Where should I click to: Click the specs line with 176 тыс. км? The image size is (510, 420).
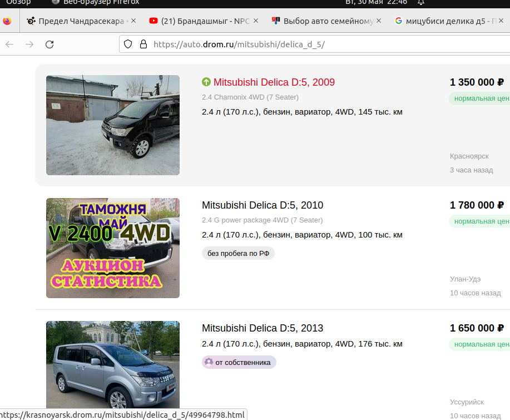(x=302, y=344)
